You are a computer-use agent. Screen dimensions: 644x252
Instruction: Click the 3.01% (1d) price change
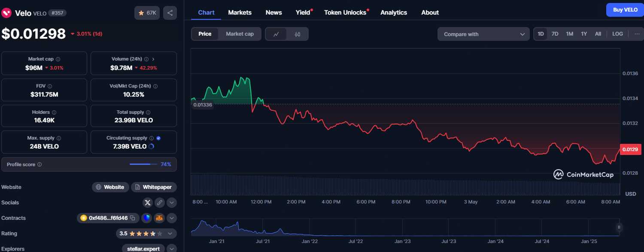86,34
